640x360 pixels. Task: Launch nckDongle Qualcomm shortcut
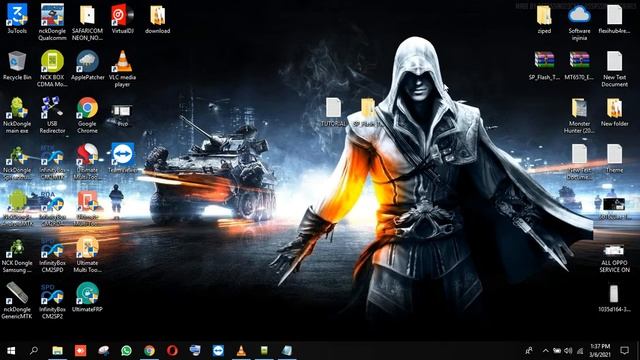click(x=52, y=22)
